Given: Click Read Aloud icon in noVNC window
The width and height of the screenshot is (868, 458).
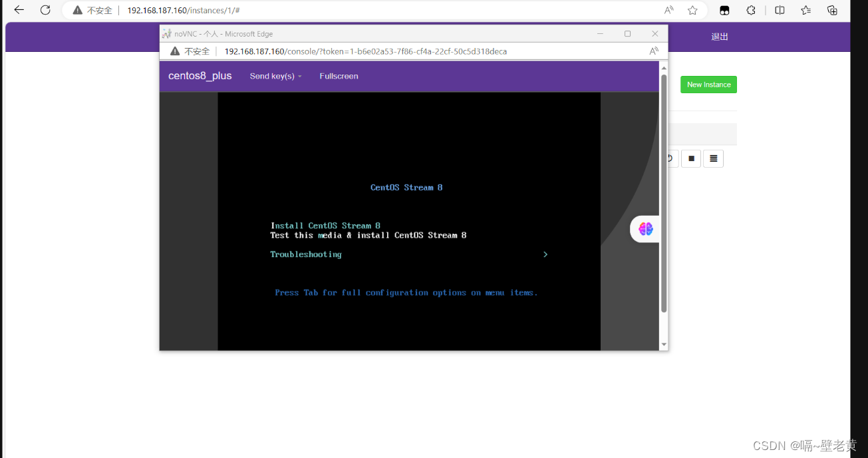Looking at the screenshot, I should (654, 51).
